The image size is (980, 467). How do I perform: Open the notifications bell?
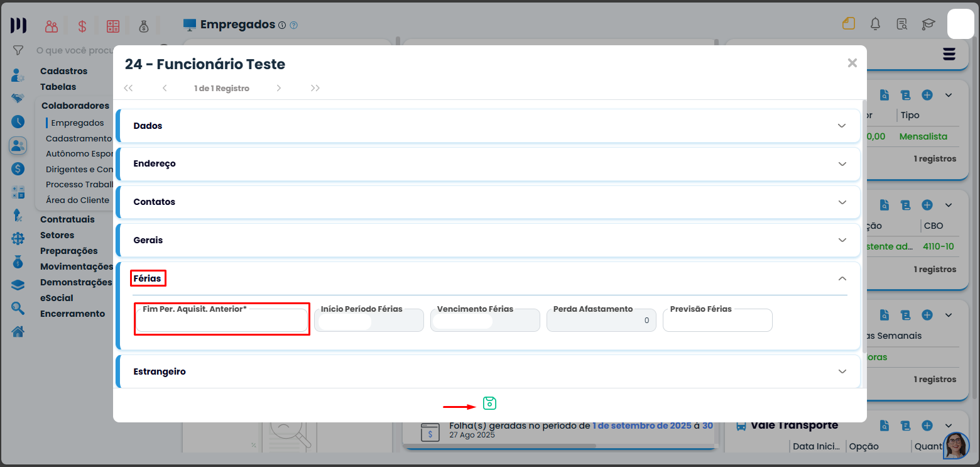875,24
